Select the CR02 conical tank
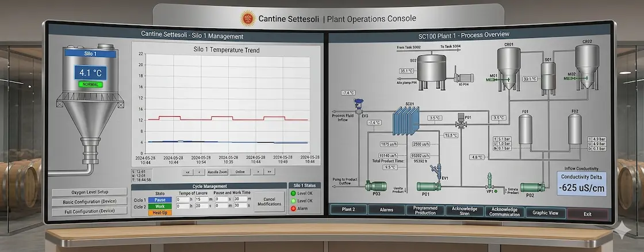 pyautogui.click(x=586, y=66)
